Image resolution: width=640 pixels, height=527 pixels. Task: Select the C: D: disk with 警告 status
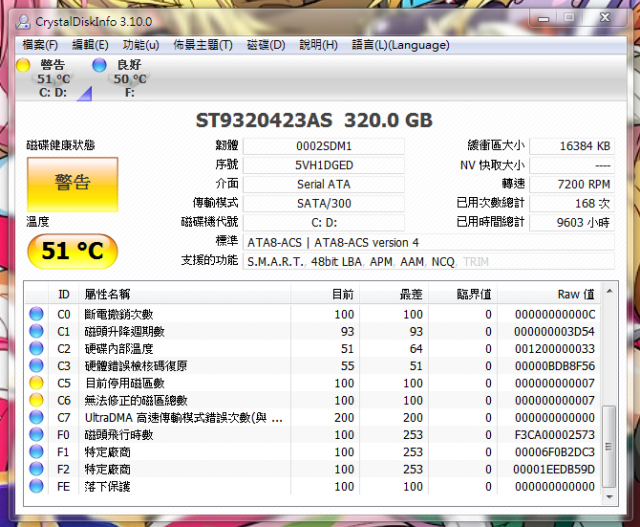click(52, 78)
